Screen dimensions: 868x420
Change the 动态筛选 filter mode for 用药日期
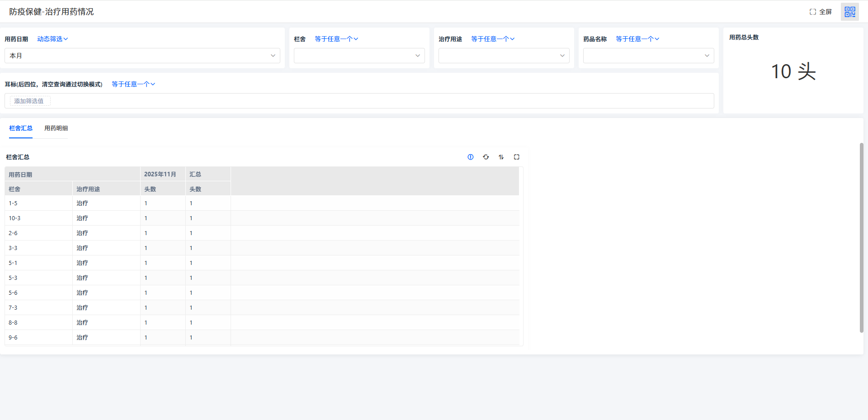pos(52,39)
